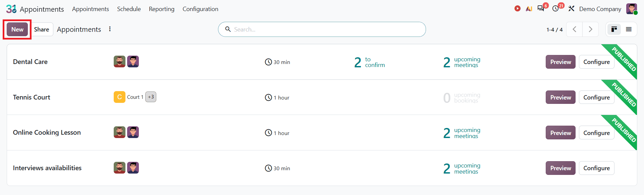Click second staff avatar in Dental Care row
Screen dimensions: 644x195
pos(133,62)
